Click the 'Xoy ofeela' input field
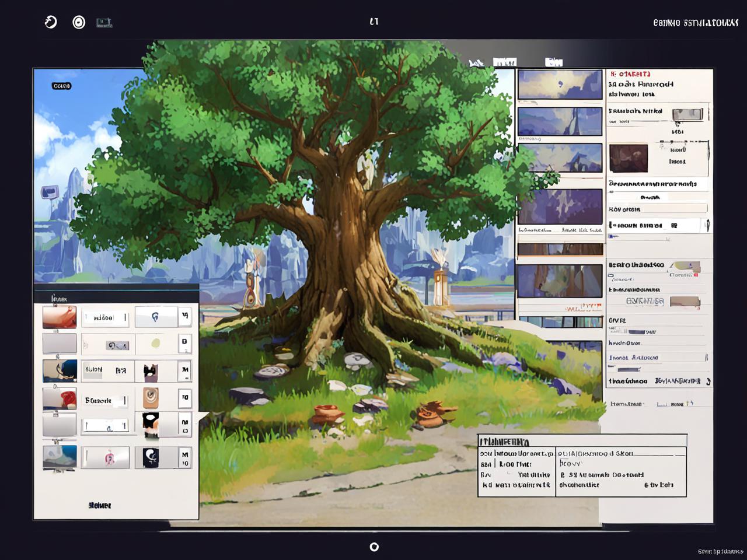 (658, 209)
